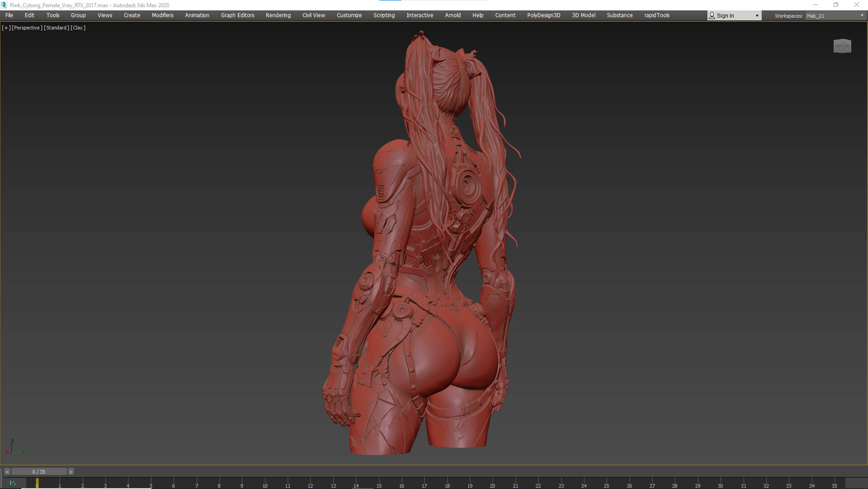This screenshot has height=489, width=868.
Task: Open the Create menu
Action: click(132, 15)
